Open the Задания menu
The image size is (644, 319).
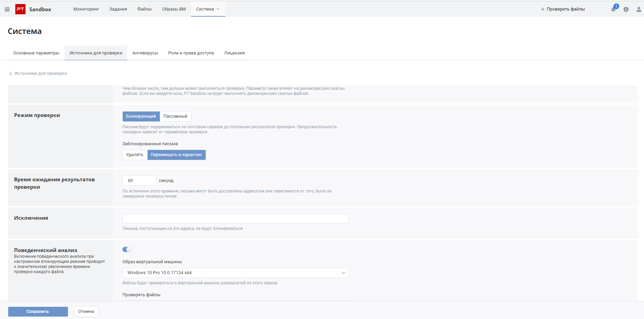coord(118,9)
